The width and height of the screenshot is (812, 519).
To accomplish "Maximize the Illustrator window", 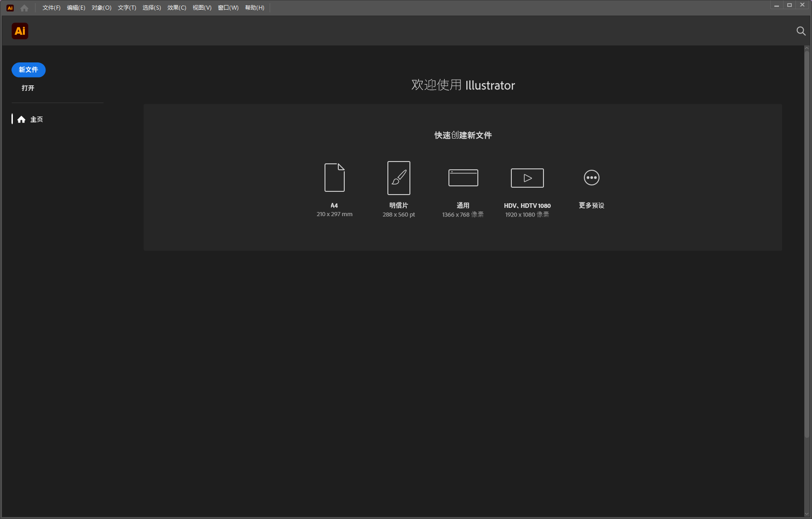I will coord(789,6).
